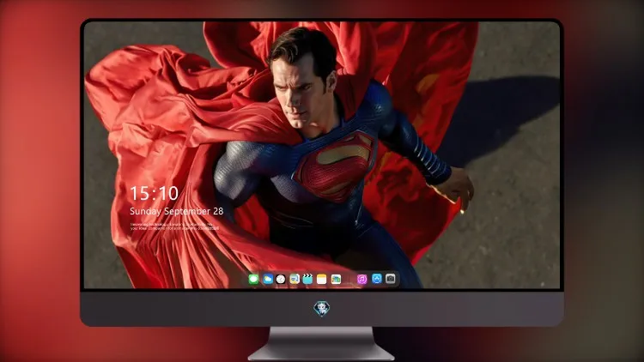The width and height of the screenshot is (644, 362).
Task: Launch the clapperboard video app icon
Action: [308, 279]
